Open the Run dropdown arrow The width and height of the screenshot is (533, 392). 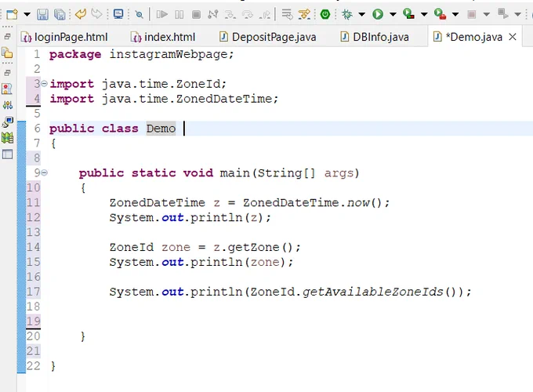[393, 14]
